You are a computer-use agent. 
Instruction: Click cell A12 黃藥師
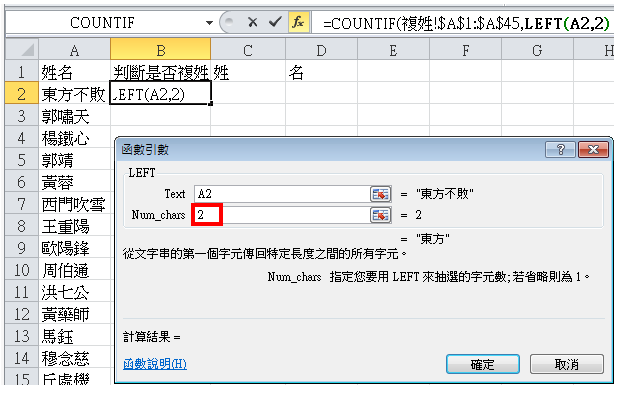click(x=75, y=314)
